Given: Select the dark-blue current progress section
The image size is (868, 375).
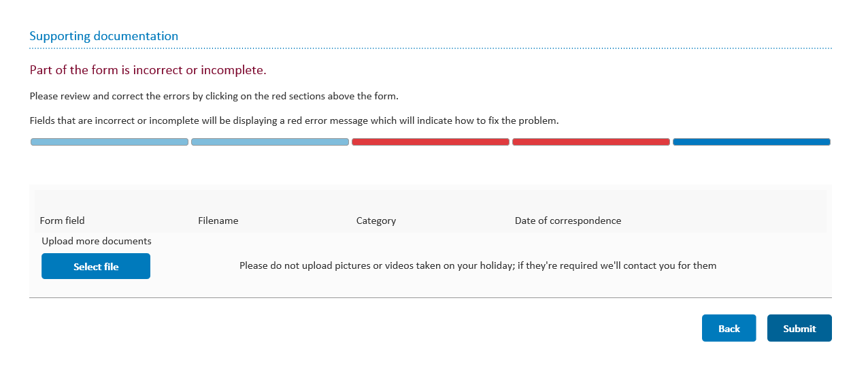Looking at the screenshot, I should point(752,142).
